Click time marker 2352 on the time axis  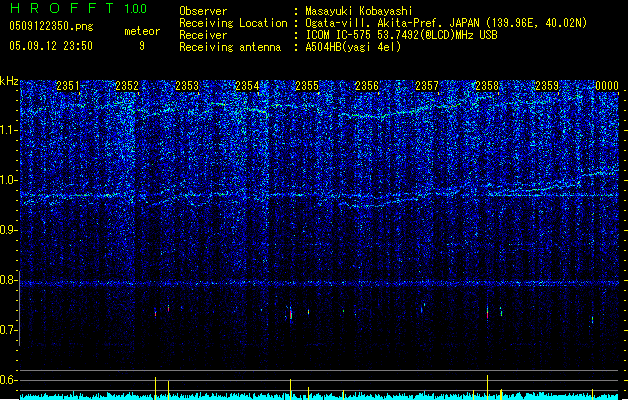127,86
